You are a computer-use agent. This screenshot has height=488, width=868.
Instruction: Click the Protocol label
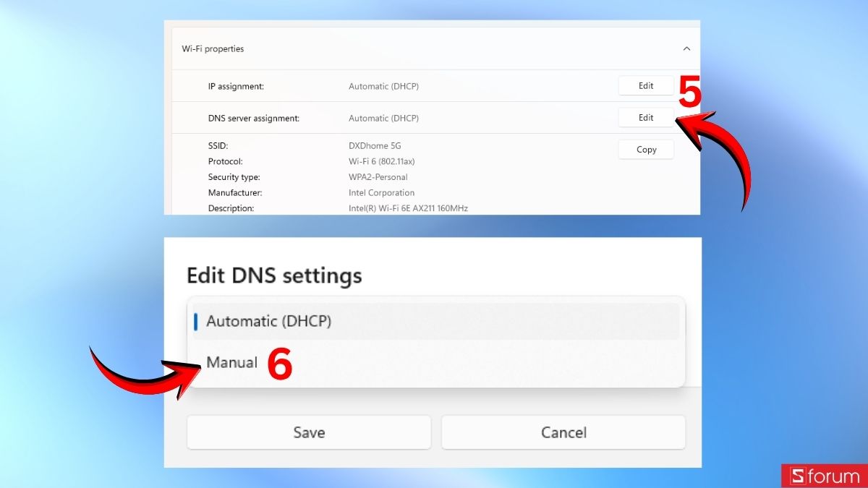click(x=225, y=162)
